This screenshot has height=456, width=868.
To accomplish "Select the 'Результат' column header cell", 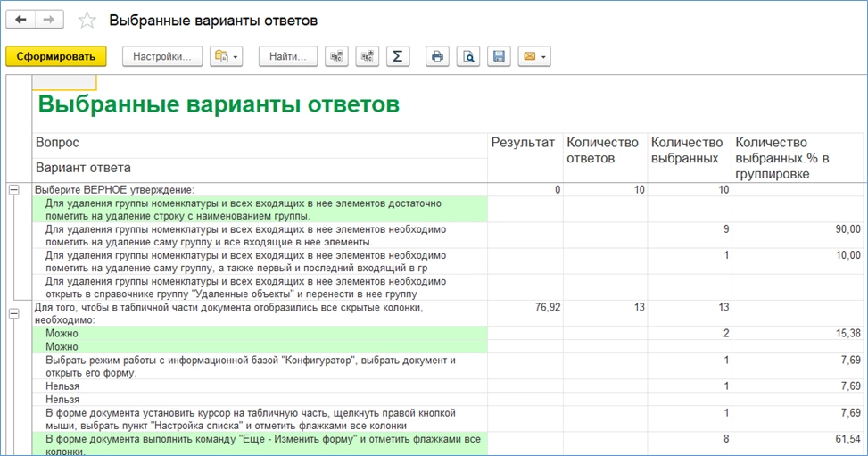I will (x=523, y=143).
